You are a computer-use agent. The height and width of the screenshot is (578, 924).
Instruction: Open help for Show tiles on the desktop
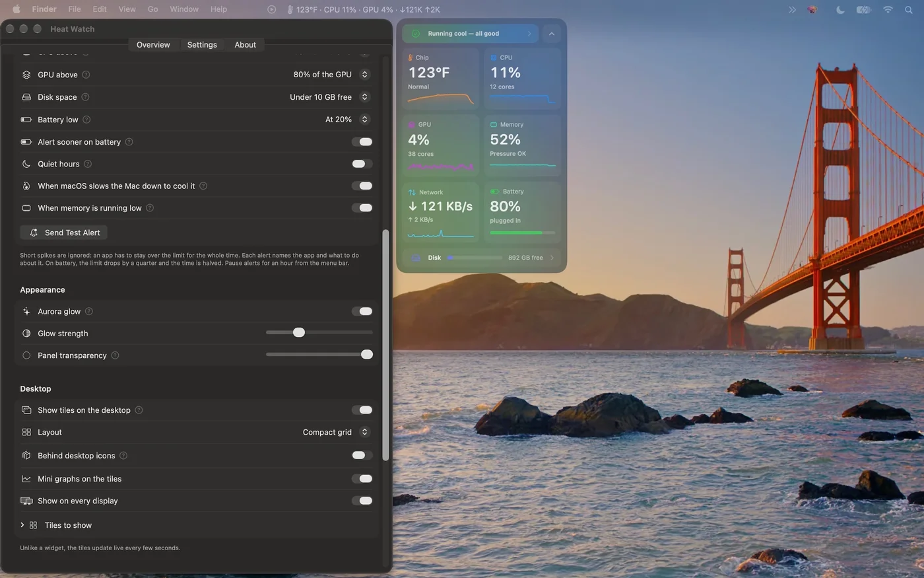(x=139, y=410)
